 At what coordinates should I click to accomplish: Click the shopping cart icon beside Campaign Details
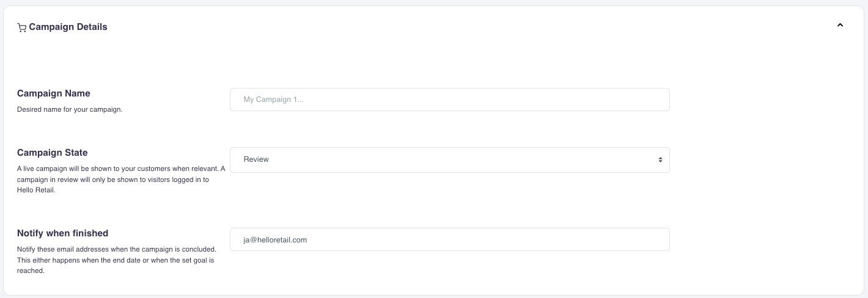coord(22,27)
